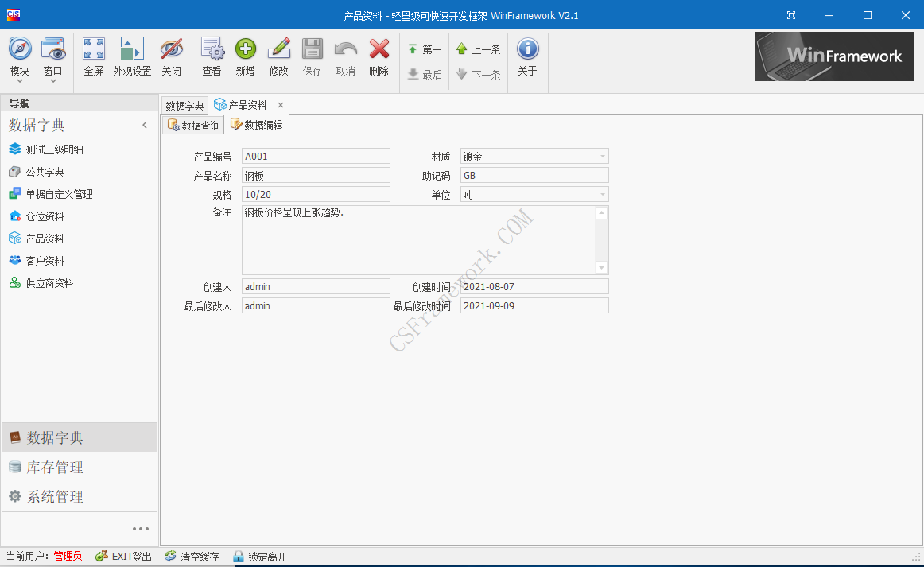Select the 系统管理 module group
Viewport: 924px width, 567px height.
80,496
